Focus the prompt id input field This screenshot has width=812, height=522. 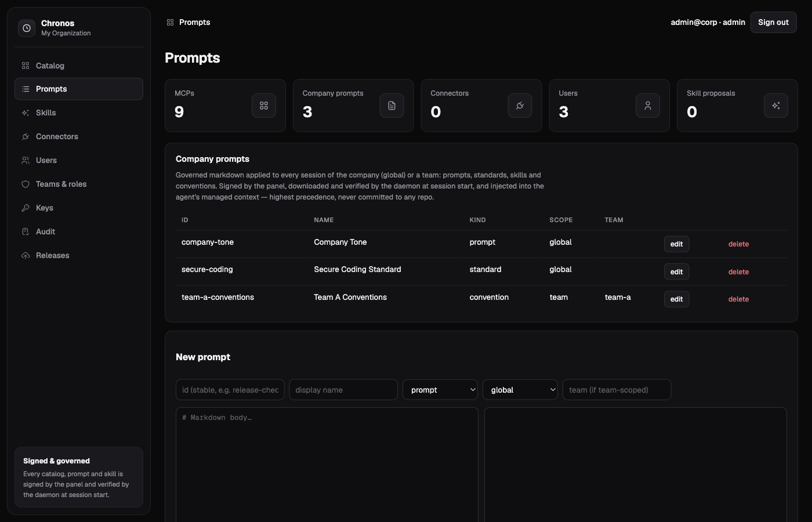[230, 390]
